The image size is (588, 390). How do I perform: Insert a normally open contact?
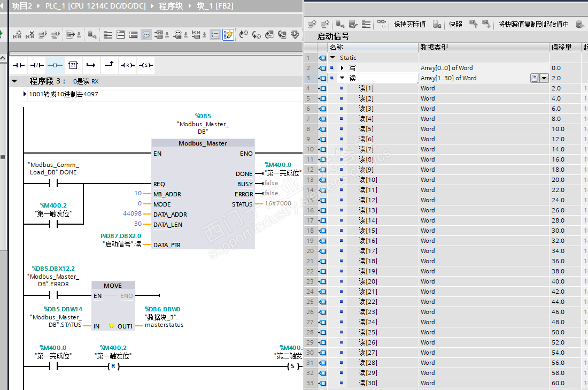(x=19, y=65)
